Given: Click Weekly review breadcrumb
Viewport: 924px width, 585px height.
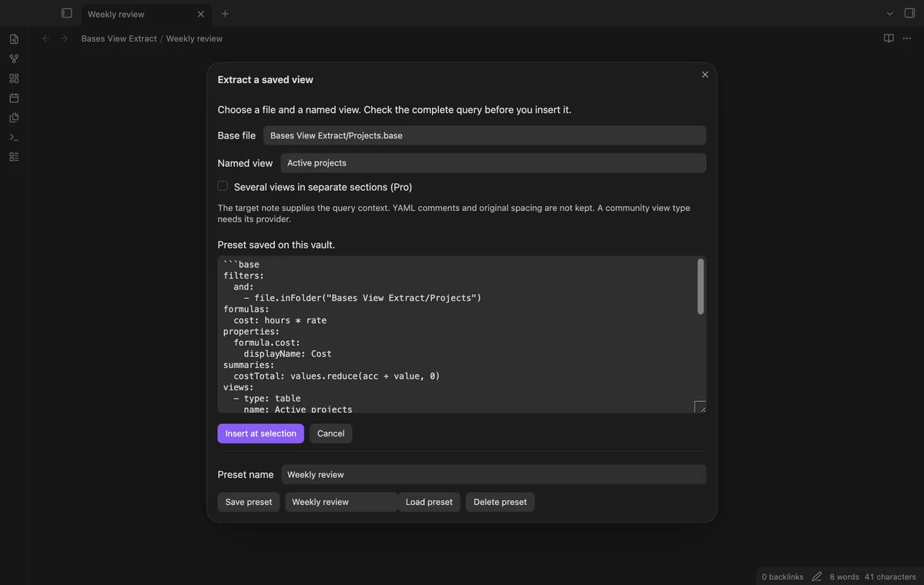Looking at the screenshot, I should [x=194, y=38].
